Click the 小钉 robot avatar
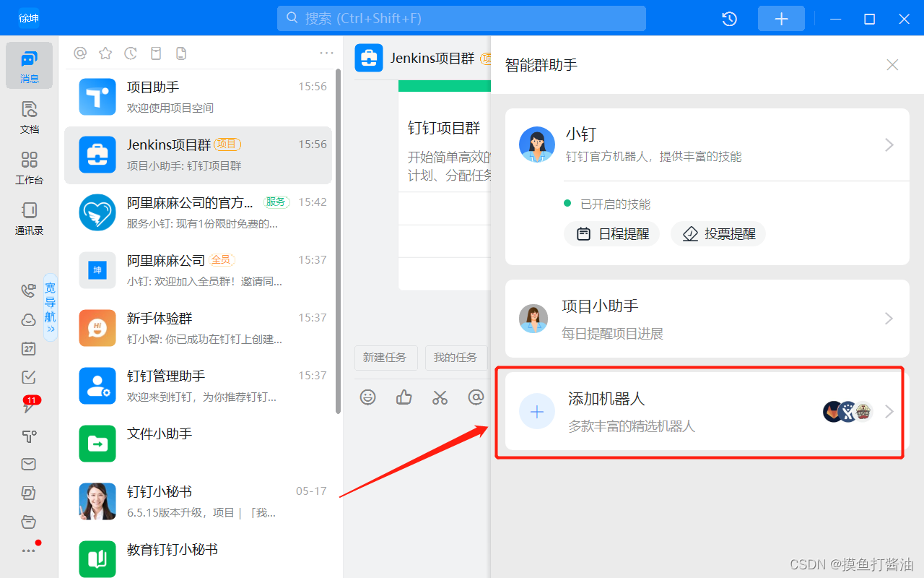The height and width of the screenshot is (578, 924). pyautogui.click(x=537, y=144)
